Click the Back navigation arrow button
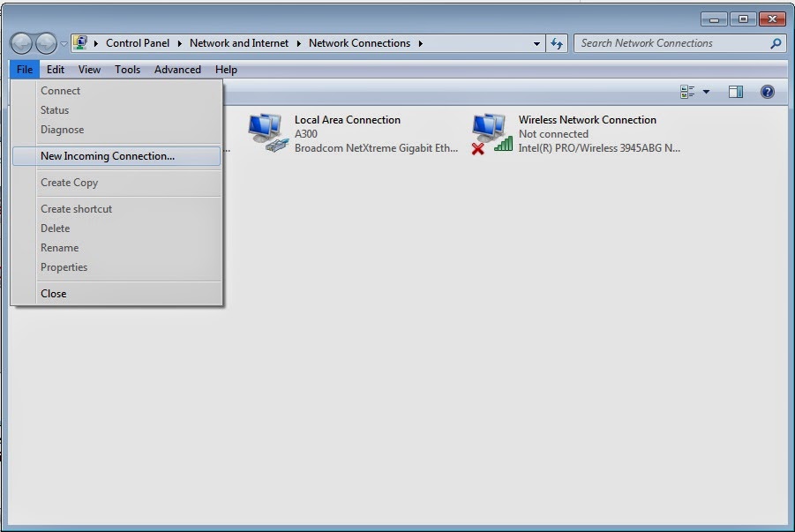Screen dimensions: 795x532 [x=22, y=43]
